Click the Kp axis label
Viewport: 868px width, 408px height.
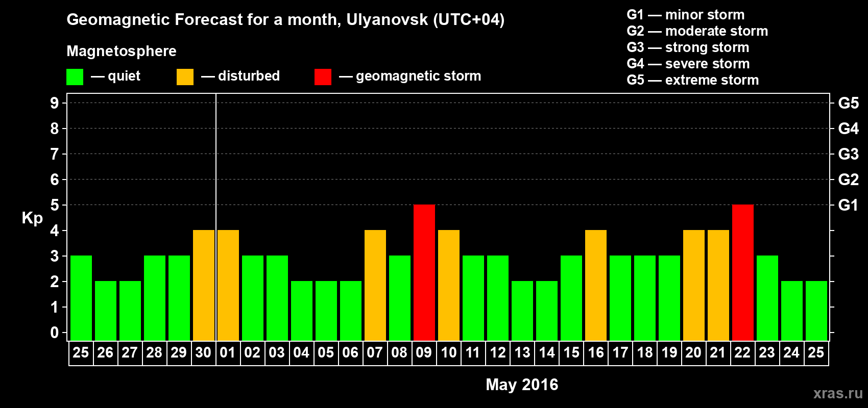pyautogui.click(x=32, y=218)
